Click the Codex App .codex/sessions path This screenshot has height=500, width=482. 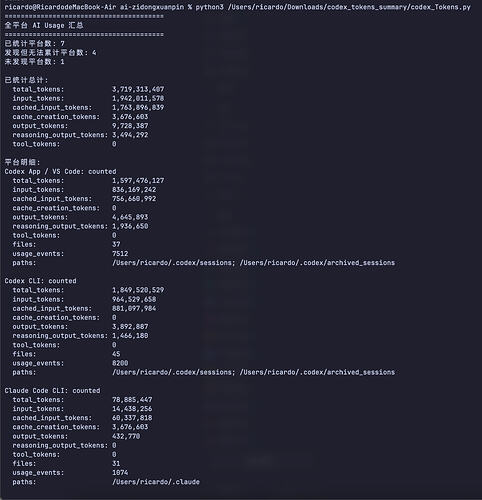[x=174, y=263]
